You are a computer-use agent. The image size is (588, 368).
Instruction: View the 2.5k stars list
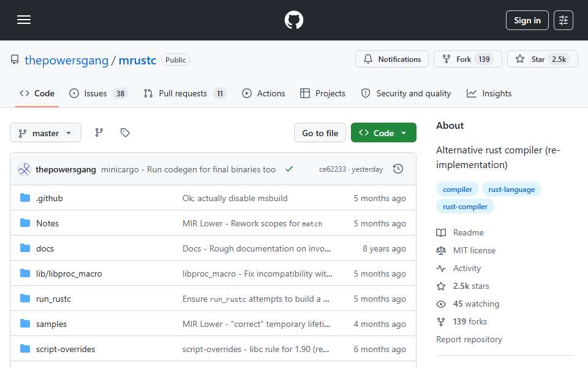tap(463, 286)
